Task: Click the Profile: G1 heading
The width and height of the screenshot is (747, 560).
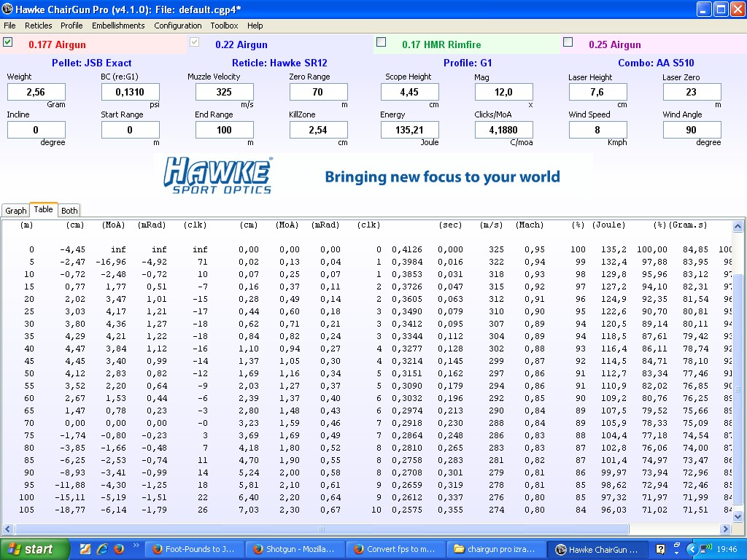Action: click(x=468, y=63)
